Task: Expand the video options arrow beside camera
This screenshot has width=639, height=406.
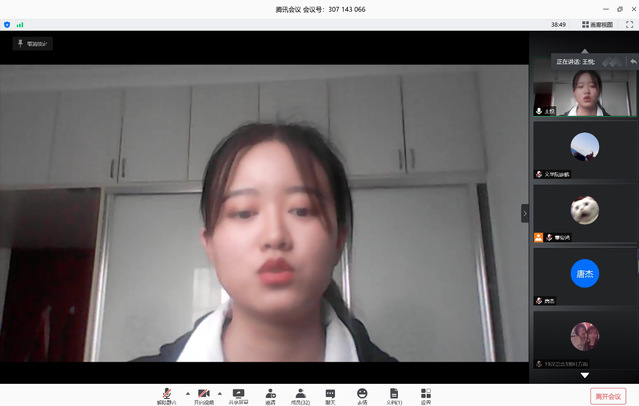Action: point(220,393)
